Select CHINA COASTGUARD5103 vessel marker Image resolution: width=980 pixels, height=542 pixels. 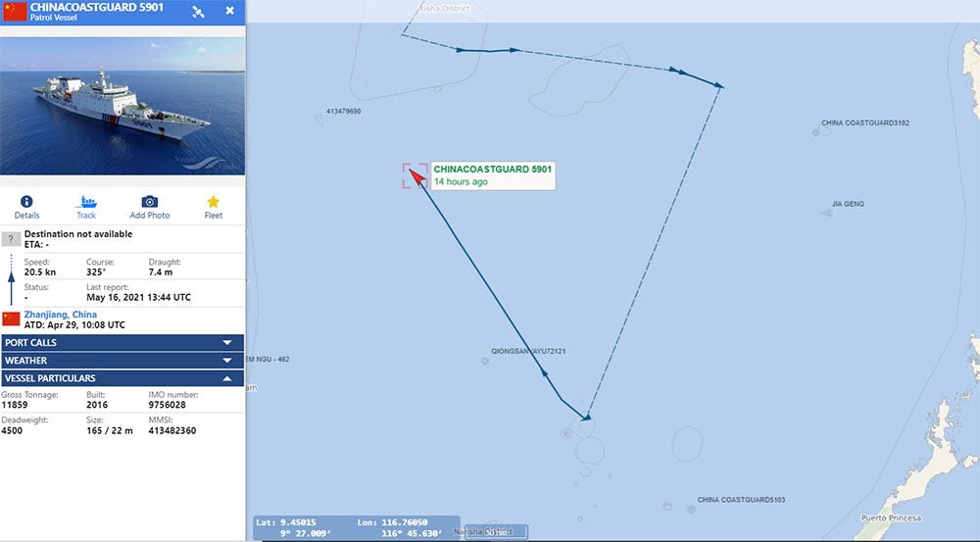pos(691,510)
